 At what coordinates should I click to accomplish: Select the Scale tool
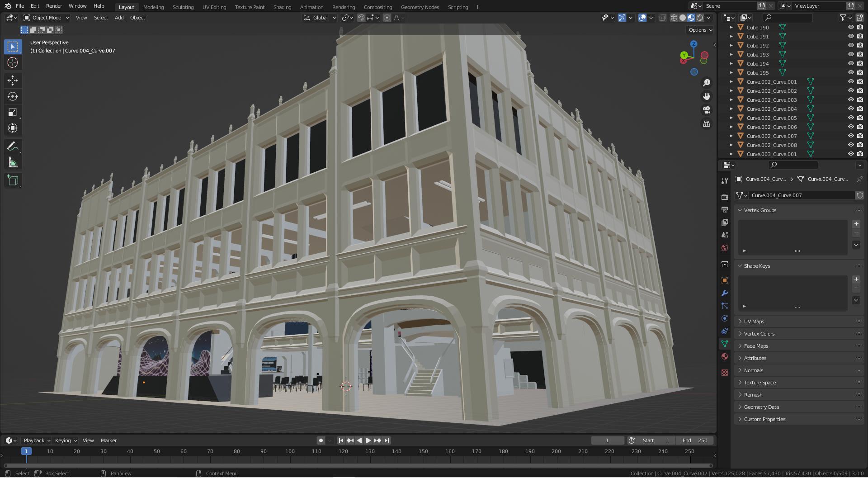(13, 112)
